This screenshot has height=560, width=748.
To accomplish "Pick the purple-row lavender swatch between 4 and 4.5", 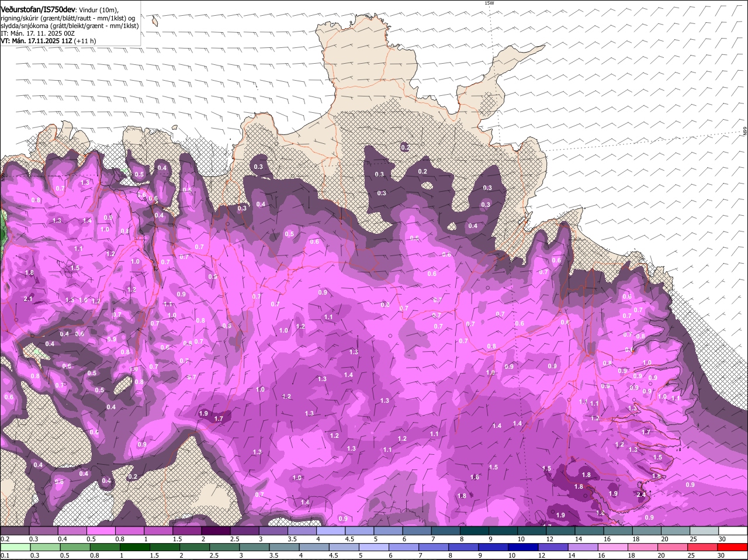I will point(332,531).
